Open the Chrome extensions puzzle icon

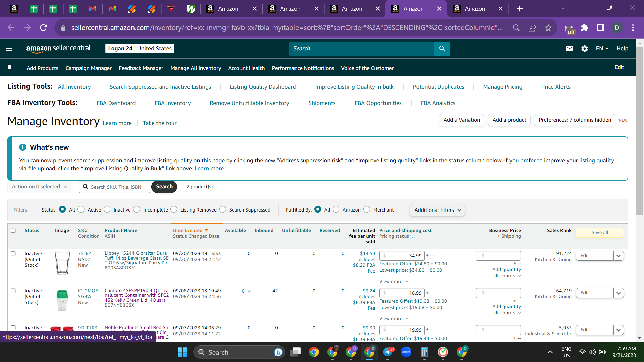pos(585,28)
